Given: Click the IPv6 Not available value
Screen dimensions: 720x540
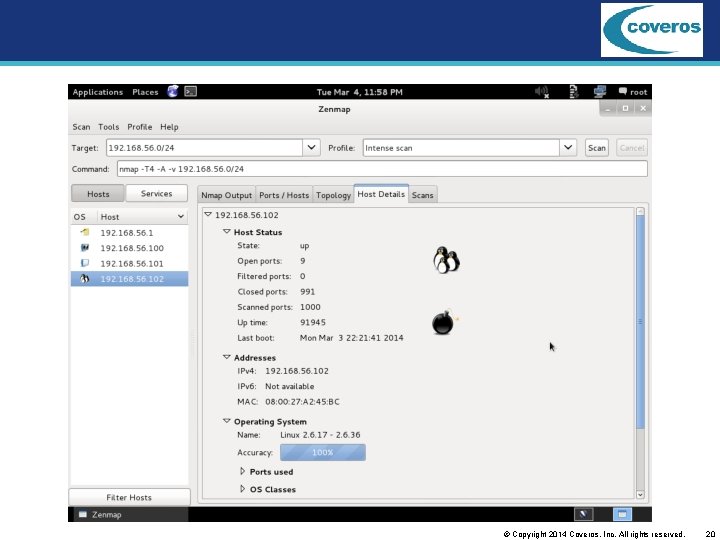Looking at the screenshot, I should click(290, 386).
